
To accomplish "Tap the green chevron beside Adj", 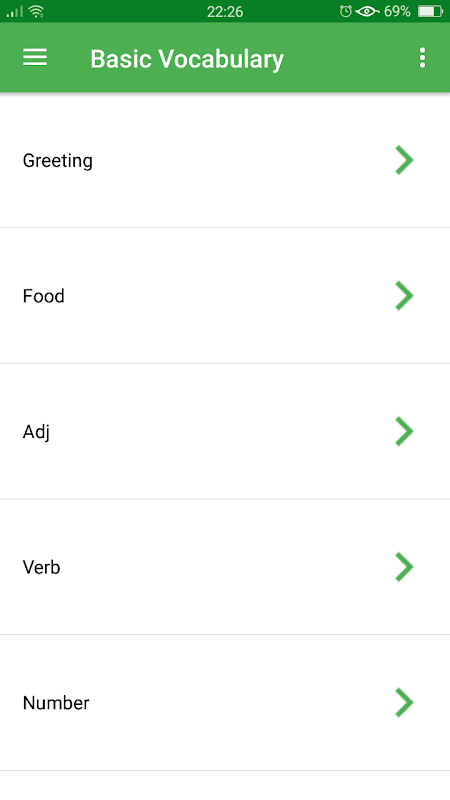I will (404, 432).
